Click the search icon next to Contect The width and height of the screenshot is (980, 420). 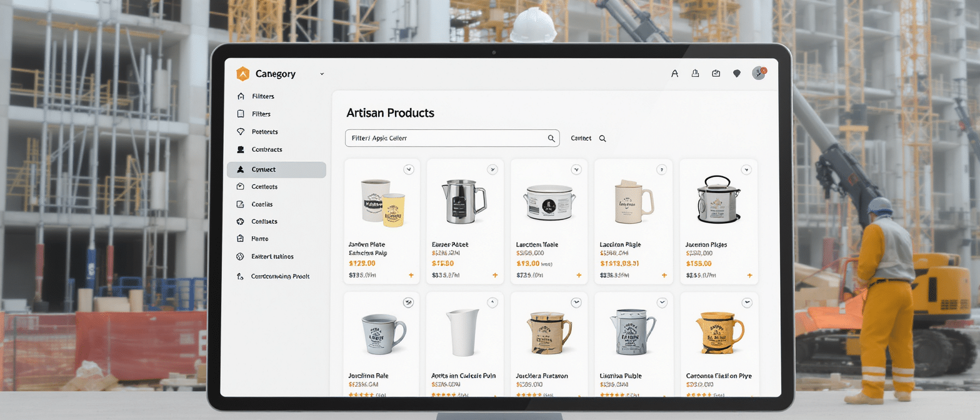tap(602, 139)
